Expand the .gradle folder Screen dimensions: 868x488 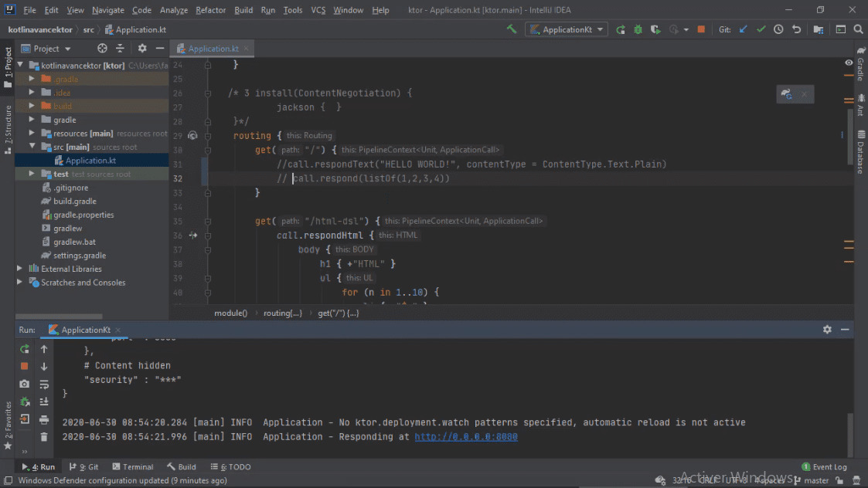(x=32, y=79)
